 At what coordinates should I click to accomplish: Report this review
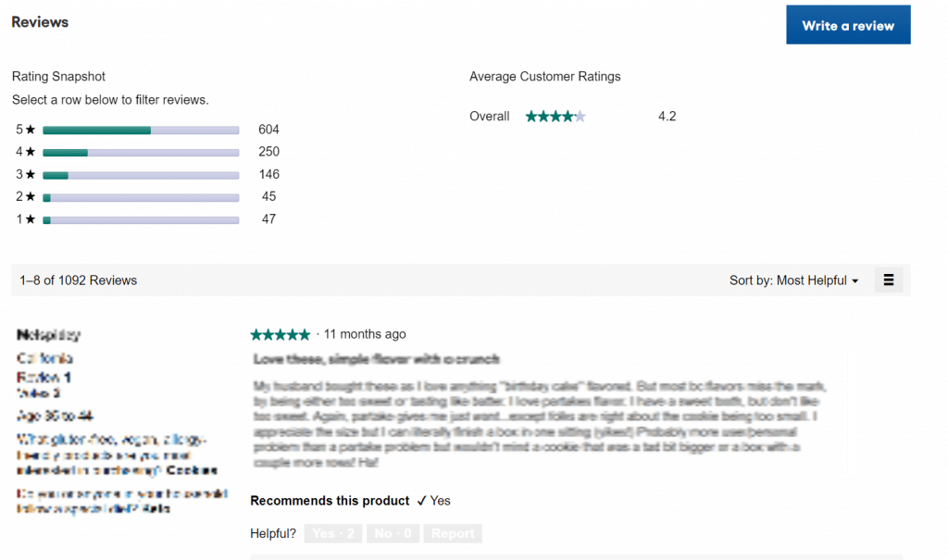coord(453,533)
